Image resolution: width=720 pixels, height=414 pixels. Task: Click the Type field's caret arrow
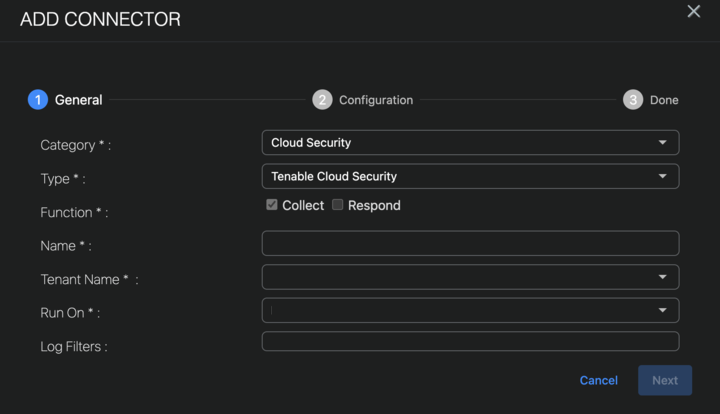click(662, 176)
